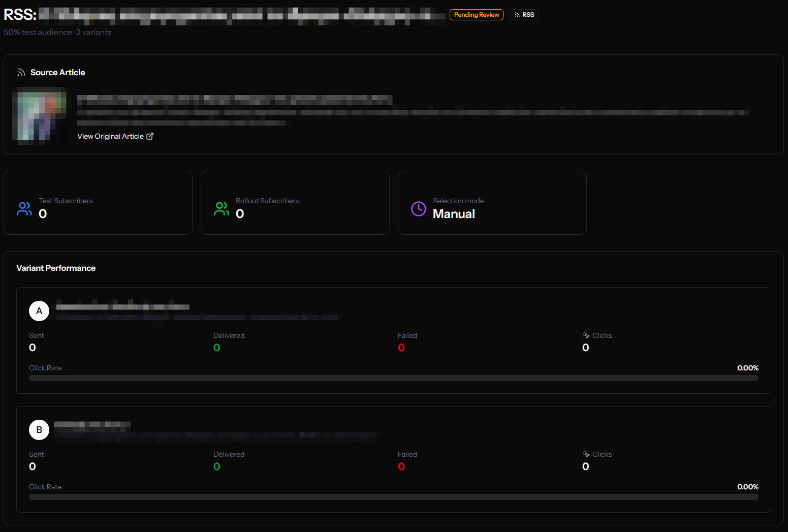Viewport: 788px width, 532px height.
Task: Click the Clicks sparkle icon in variant A
Action: (x=586, y=335)
